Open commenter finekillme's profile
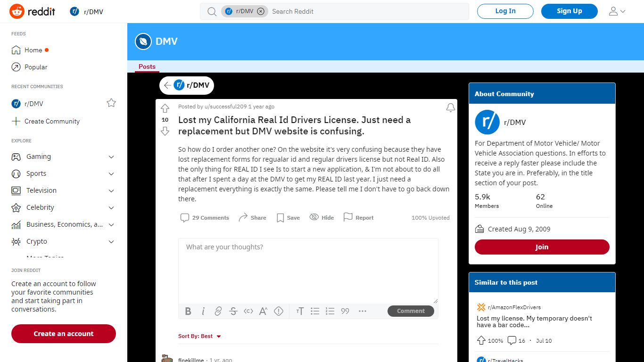This screenshot has width=644, height=362. pos(191,360)
